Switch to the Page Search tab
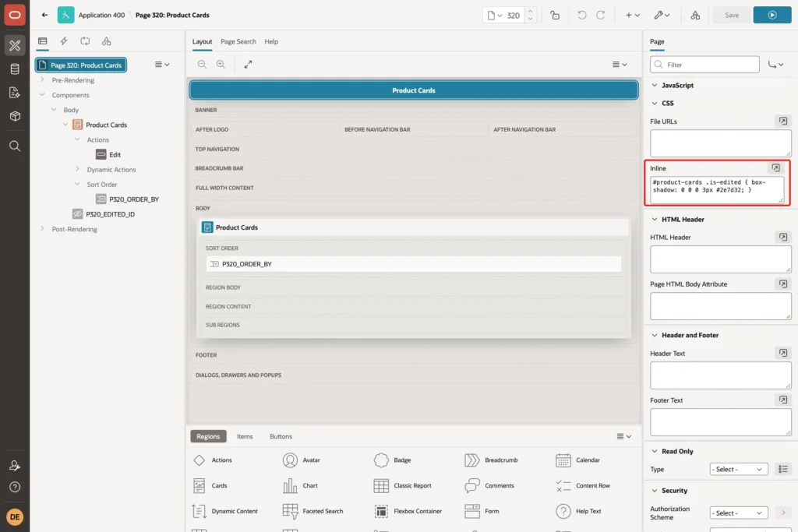 pyautogui.click(x=238, y=42)
